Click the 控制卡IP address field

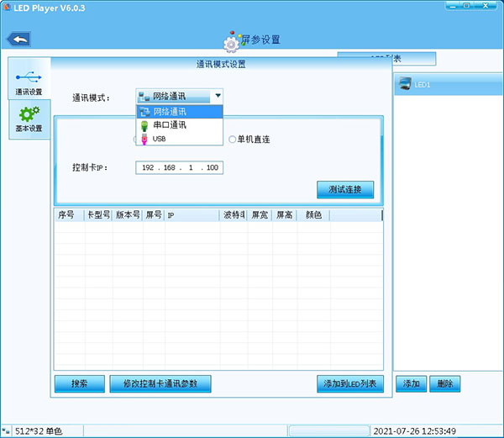179,168
